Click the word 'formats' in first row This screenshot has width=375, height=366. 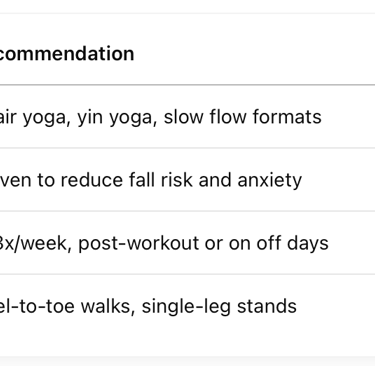[x=287, y=117]
